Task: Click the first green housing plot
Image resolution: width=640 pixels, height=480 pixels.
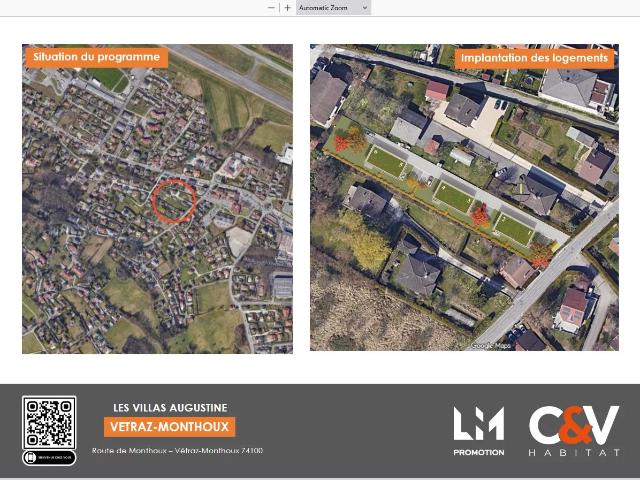Action: pyautogui.click(x=387, y=162)
